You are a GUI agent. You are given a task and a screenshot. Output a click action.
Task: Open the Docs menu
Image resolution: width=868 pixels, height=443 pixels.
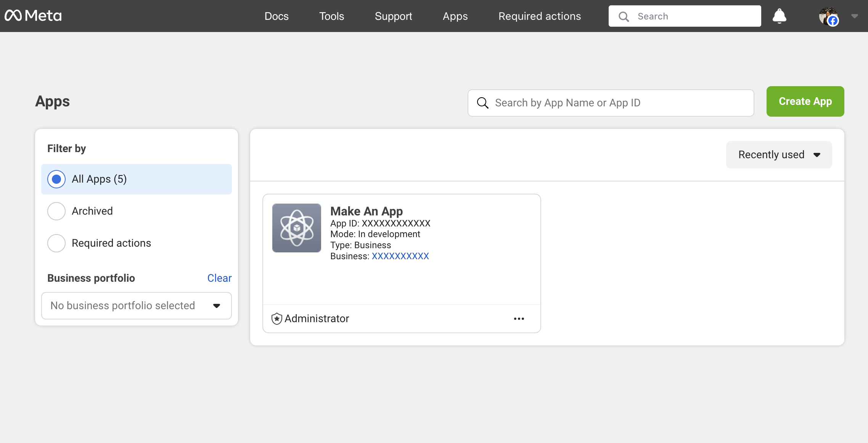[276, 16]
